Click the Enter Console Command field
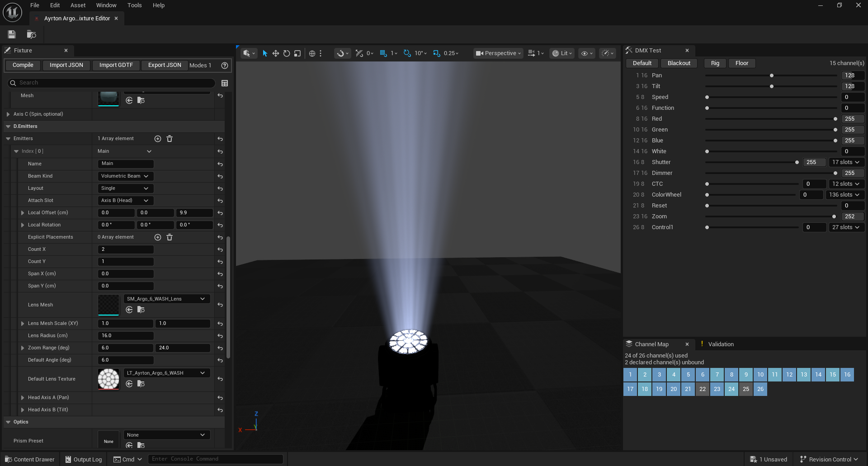Image resolution: width=868 pixels, height=466 pixels. click(216, 459)
